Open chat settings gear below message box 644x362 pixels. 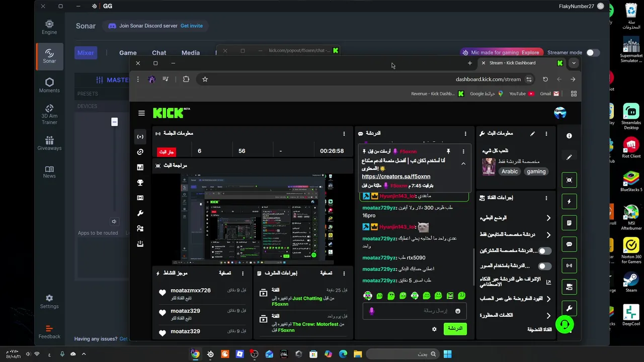pyautogui.click(x=434, y=329)
